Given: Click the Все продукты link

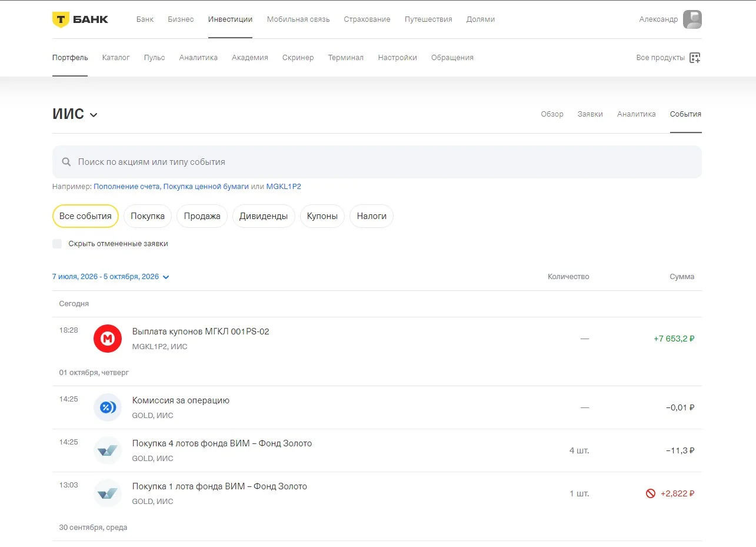Looking at the screenshot, I should (661, 58).
